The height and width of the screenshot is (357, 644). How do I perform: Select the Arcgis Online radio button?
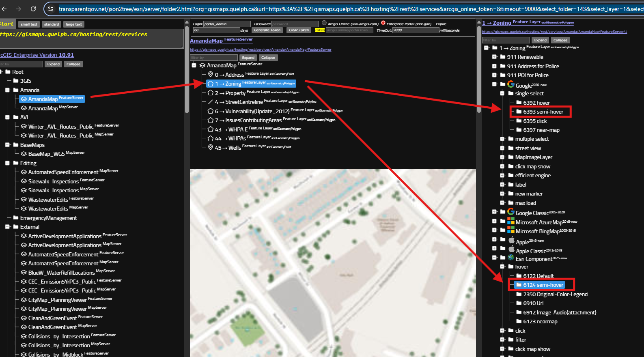coord(324,23)
